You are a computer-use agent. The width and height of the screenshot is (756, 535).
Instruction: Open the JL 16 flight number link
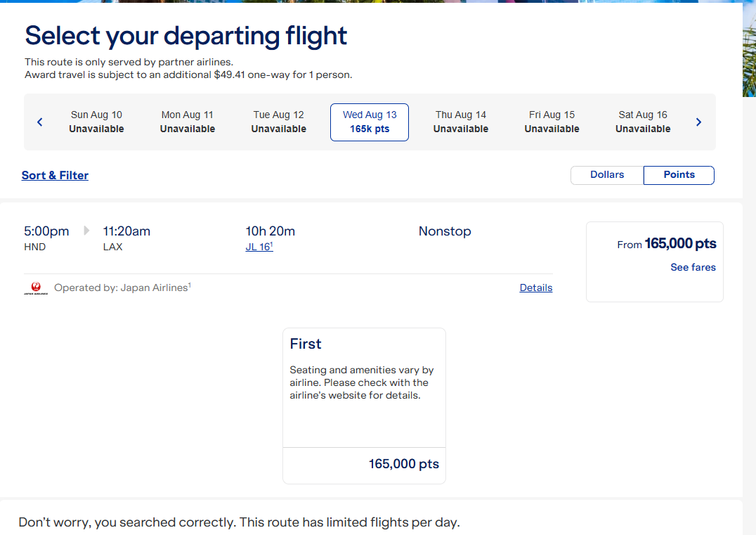point(258,247)
